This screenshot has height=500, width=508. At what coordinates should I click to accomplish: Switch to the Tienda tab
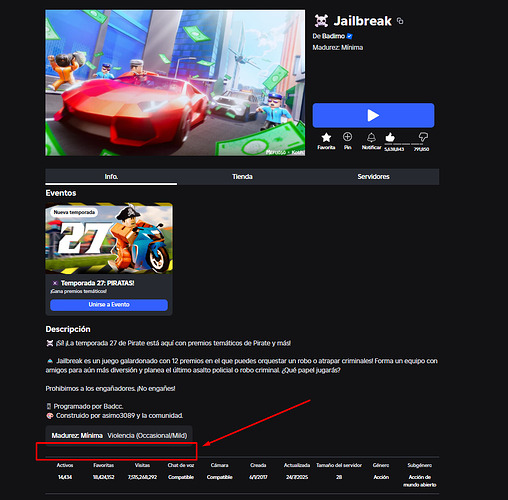click(x=242, y=177)
